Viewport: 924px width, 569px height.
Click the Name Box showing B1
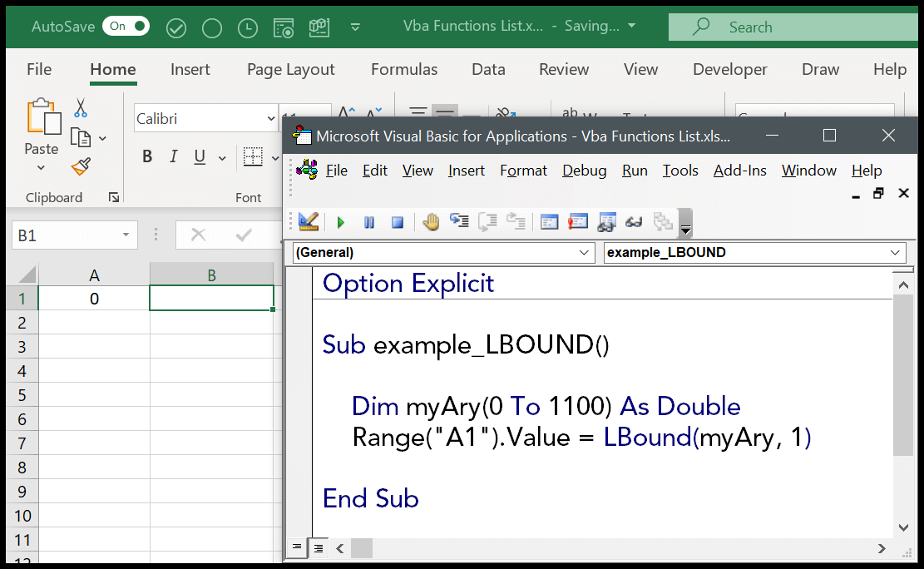pos(65,235)
